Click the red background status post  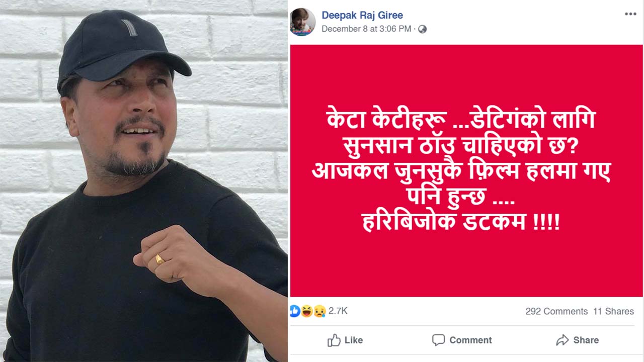click(466, 170)
